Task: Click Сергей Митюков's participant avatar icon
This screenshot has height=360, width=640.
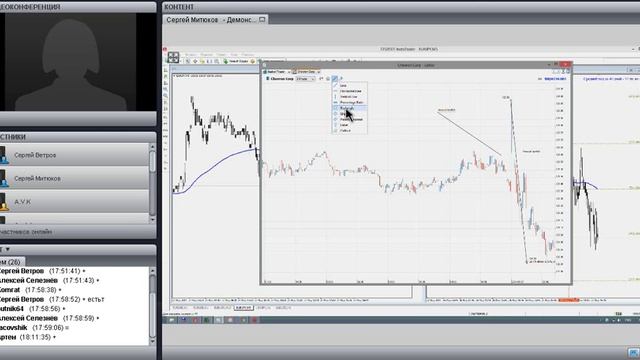Action: tap(4, 179)
